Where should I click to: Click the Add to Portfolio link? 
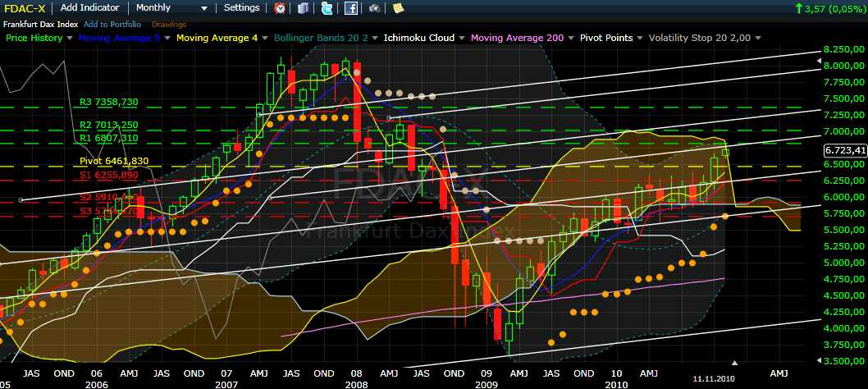[x=112, y=25]
